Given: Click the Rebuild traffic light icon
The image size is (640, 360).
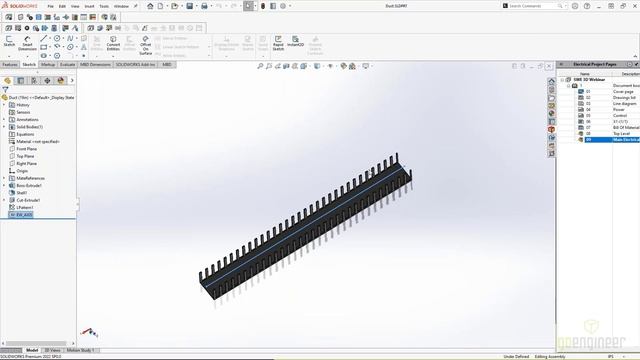Looking at the screenshot, I should [x=263, y=6].
